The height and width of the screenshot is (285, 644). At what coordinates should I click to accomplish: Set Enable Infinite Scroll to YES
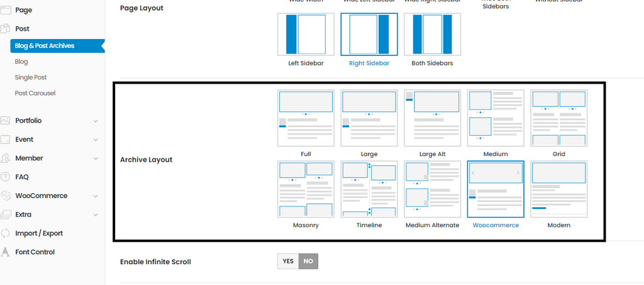[288, 261]
